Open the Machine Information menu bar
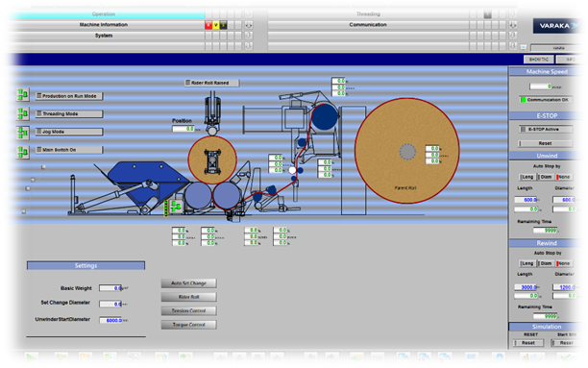The width and height of the screenshot is (588, 368). click(x=106, y=25)
